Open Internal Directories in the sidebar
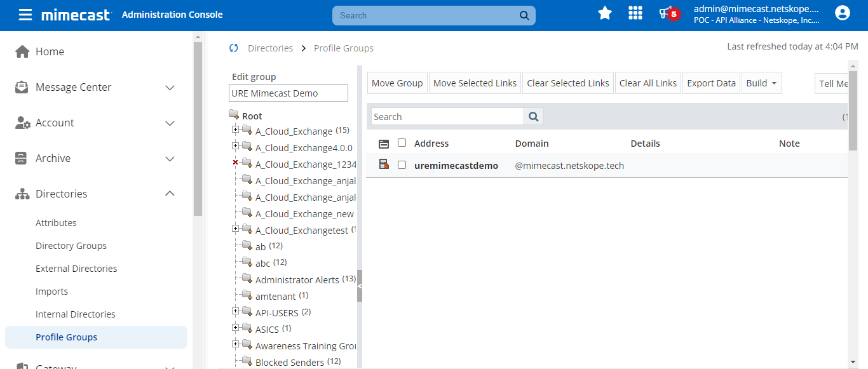 76,314
